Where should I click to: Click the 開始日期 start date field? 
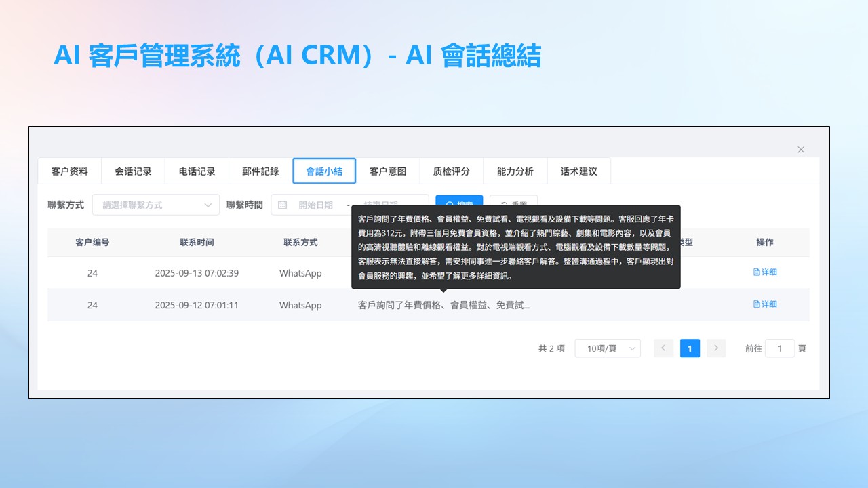(316, 205)
